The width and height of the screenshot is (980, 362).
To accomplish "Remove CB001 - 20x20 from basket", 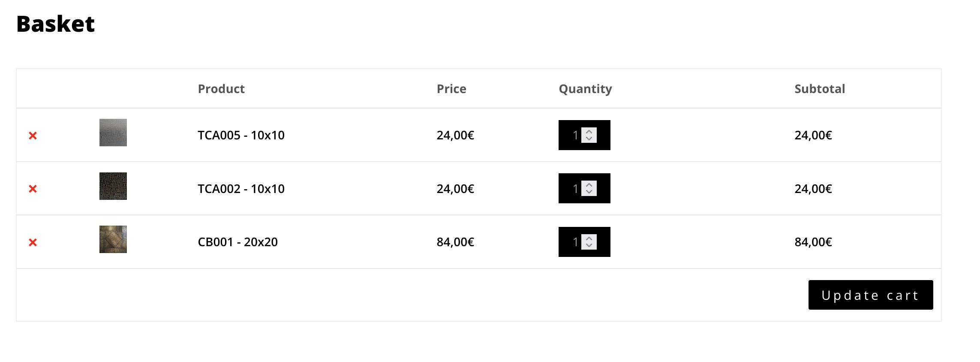I will pos(33,242).
